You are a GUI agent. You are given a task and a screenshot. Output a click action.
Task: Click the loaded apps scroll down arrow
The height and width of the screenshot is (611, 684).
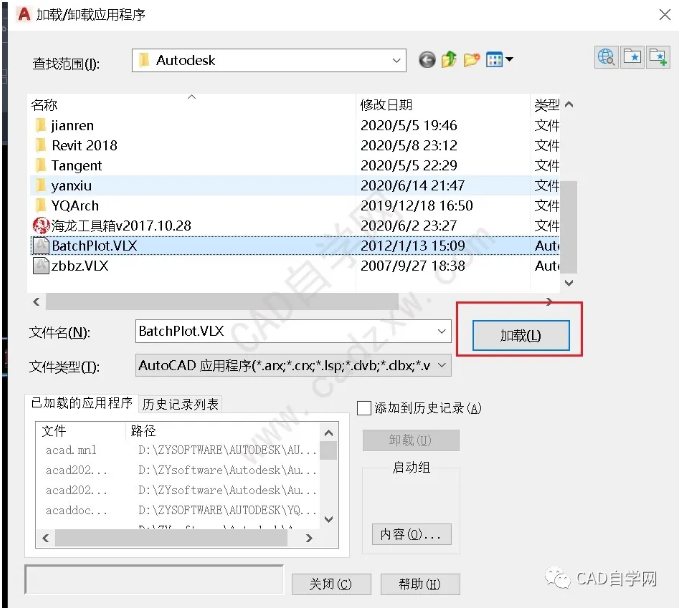click(x=329, y=519)
